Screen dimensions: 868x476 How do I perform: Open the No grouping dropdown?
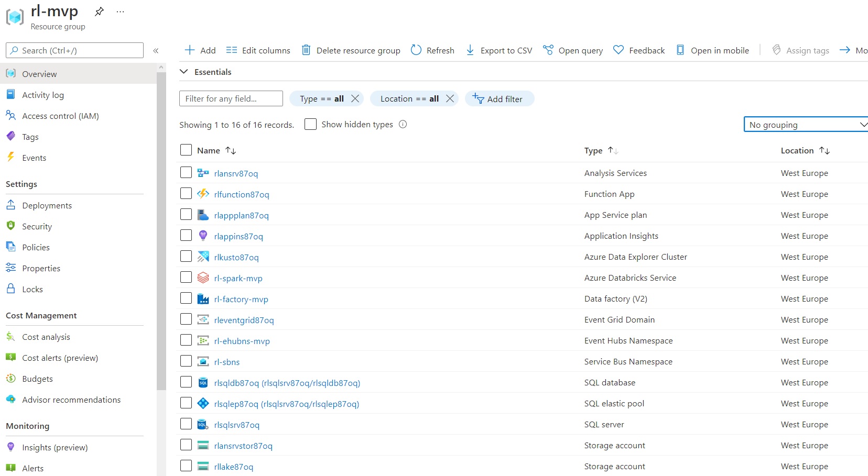[x=806, y=125]
